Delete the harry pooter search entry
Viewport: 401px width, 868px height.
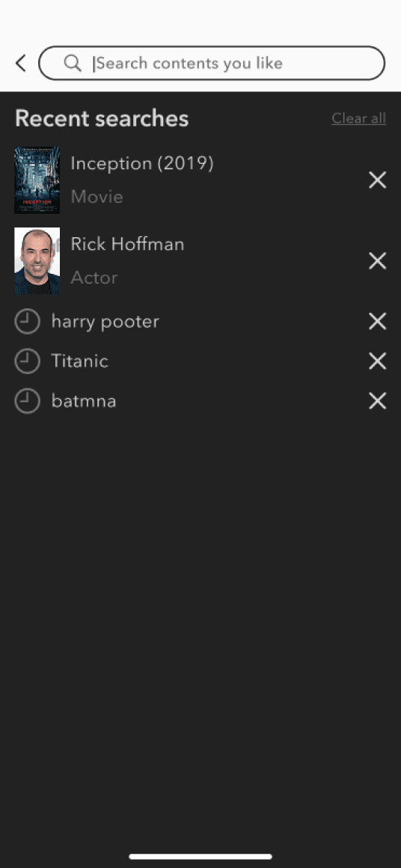point(377,321)
